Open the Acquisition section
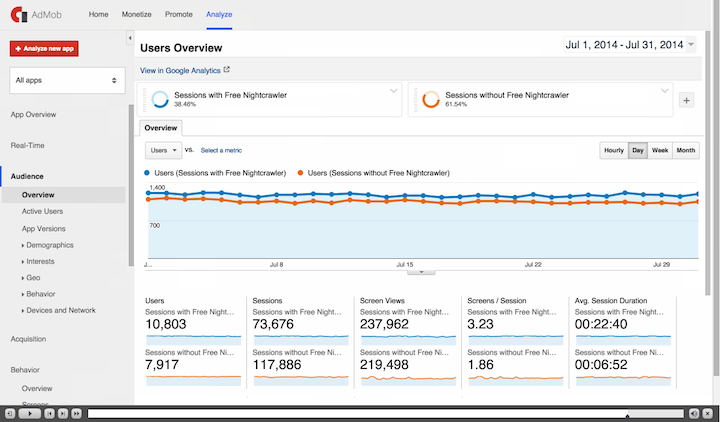Image resolution: width=720 pixels, height=422 pixels. [28, 339]
